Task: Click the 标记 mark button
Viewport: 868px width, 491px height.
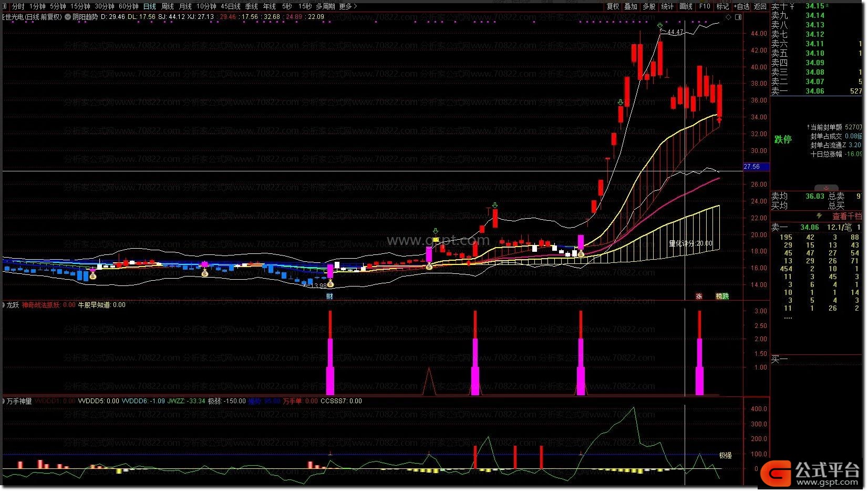Action: coord(723,6)
